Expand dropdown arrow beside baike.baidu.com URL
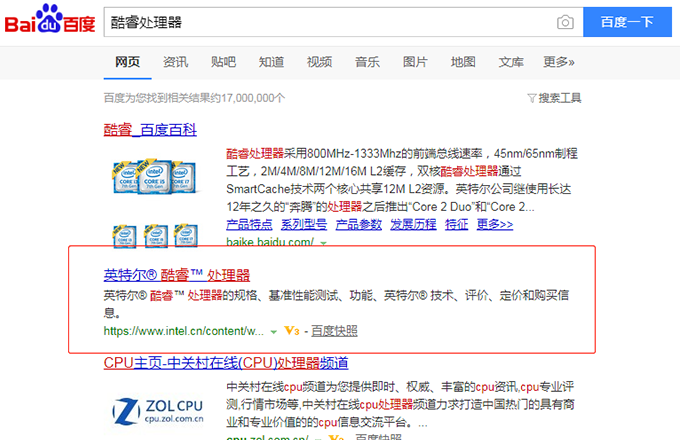This screenshot has width=680, height=440. pos(323,242)
